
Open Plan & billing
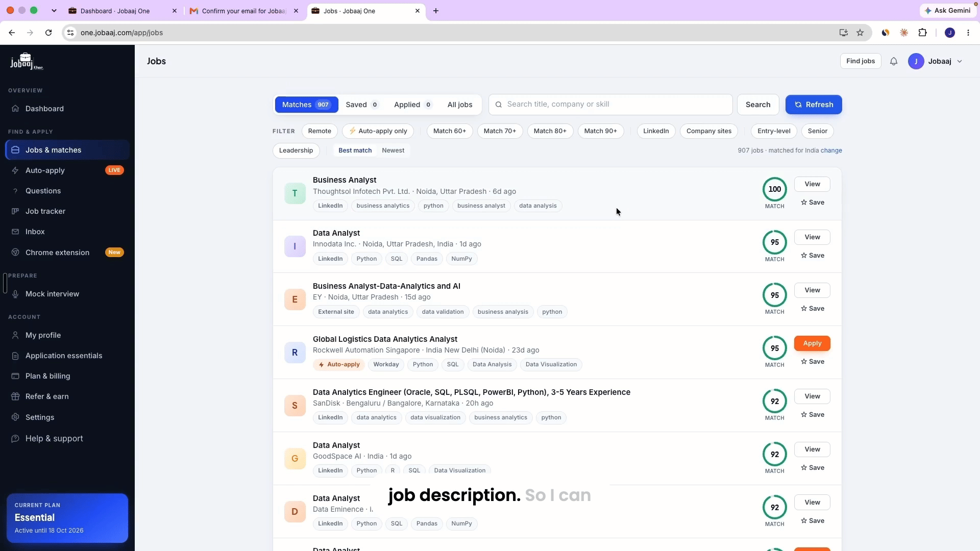pos(67,376)
